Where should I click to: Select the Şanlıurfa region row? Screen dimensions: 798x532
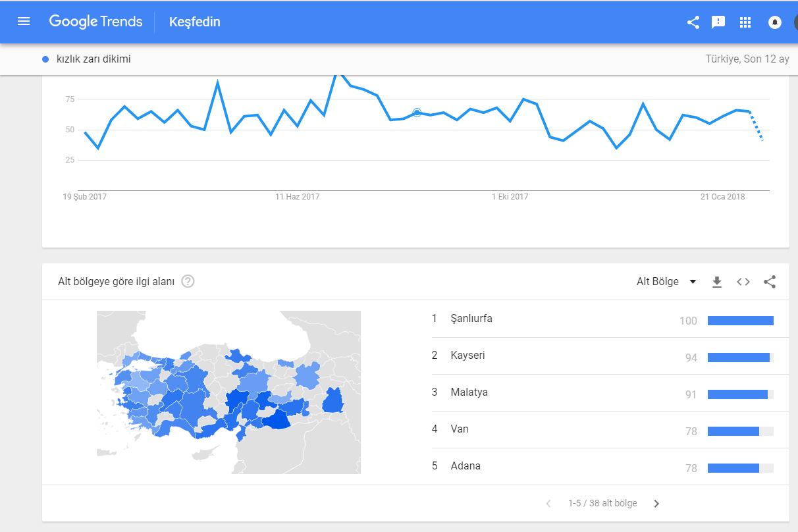[x=471, y=319]
